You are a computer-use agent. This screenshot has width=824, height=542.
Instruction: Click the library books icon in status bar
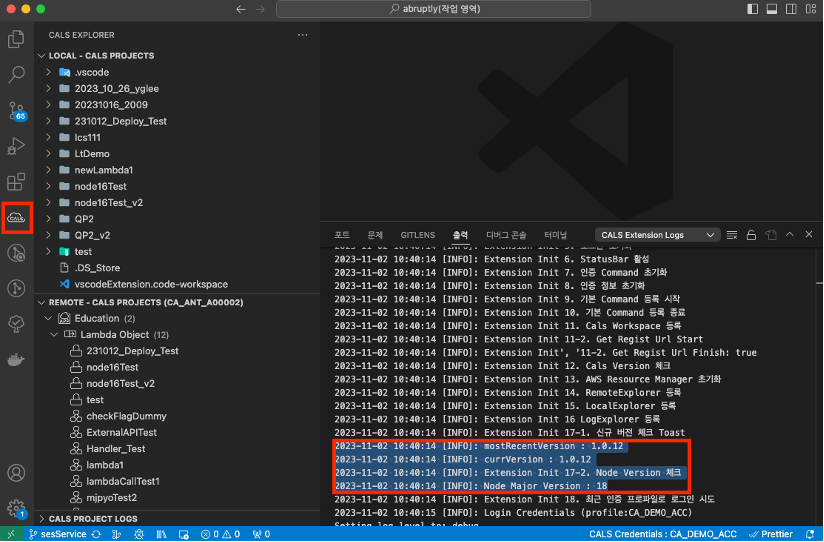pyautogui.click(x=161, y=534)
